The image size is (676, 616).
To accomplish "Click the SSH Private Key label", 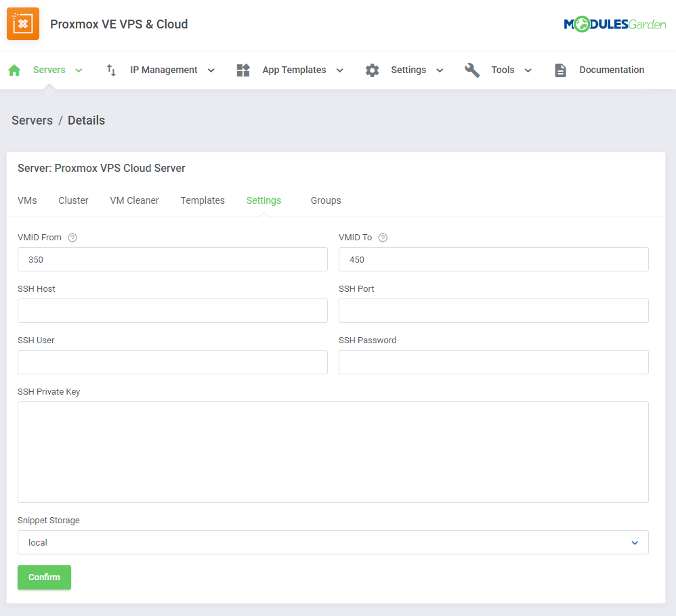I will 49,391.
